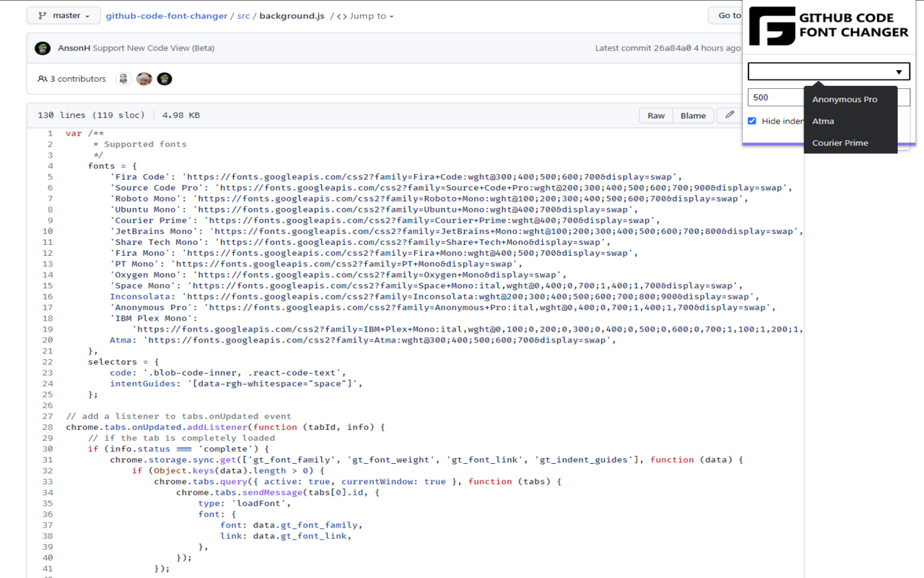This screenshot has width=924, height=578.
Task: Choose Courier Prime from the font list
Action: pos(850,143)
